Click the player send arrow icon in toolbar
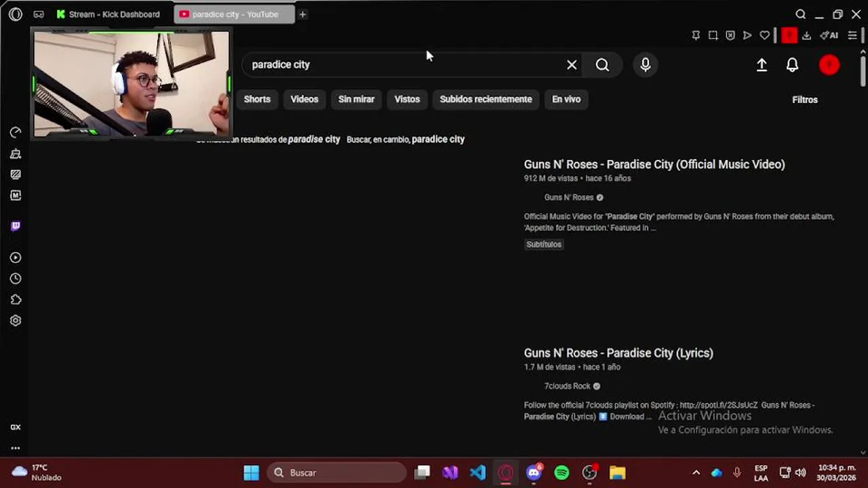Screen dimensions: 868x488 pos(747,35)
